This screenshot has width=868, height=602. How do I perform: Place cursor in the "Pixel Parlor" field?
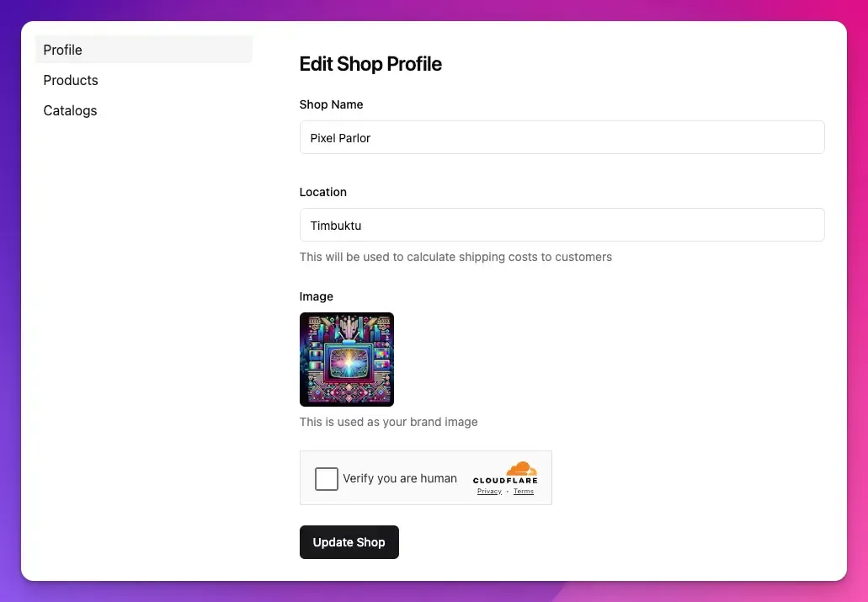562,137
